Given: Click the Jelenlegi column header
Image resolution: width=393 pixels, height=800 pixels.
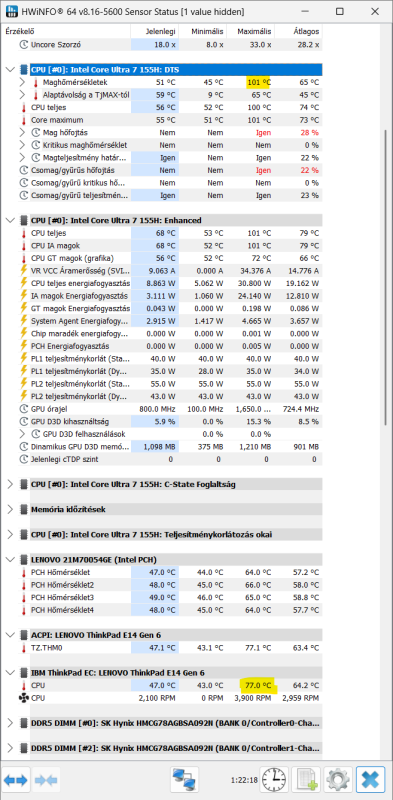Looking at the screenshot, I should (x=155, y=31).
